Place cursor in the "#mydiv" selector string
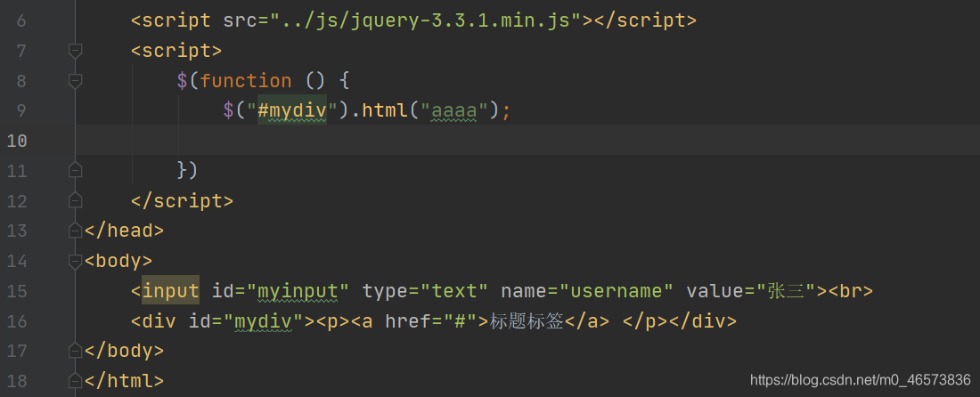 [292, 110]
